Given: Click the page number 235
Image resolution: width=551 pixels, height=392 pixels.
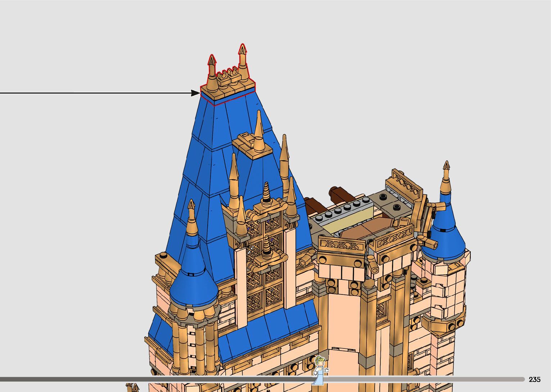Looking at the screenshot, I should pos(534,379).
